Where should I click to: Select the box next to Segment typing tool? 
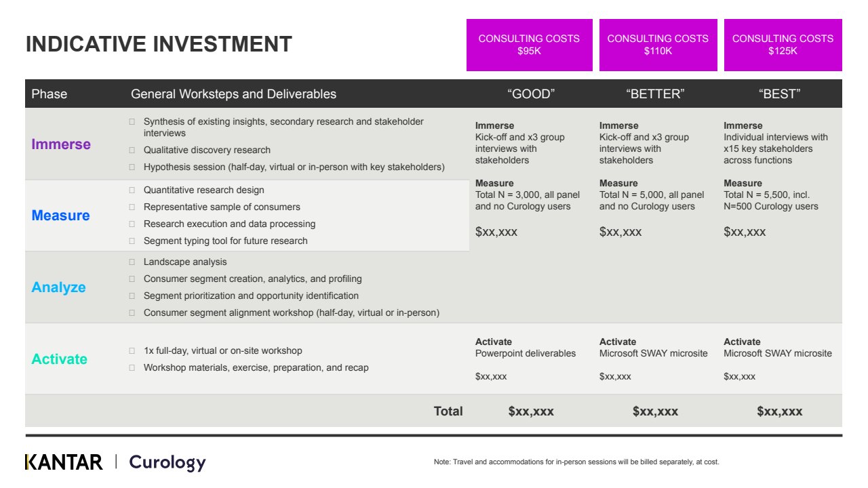tap(132, 241)
